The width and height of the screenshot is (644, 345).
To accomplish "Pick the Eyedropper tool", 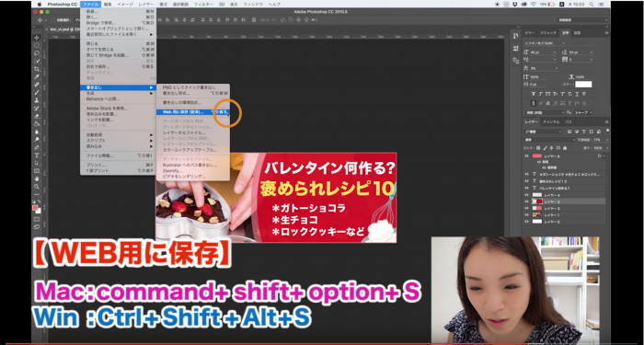I will click(x=37, y=76).
